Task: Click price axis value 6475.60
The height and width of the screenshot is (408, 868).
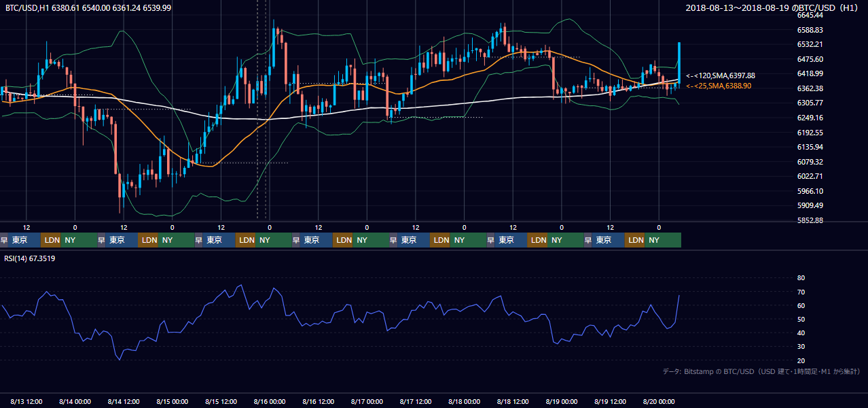Action: 810,59
